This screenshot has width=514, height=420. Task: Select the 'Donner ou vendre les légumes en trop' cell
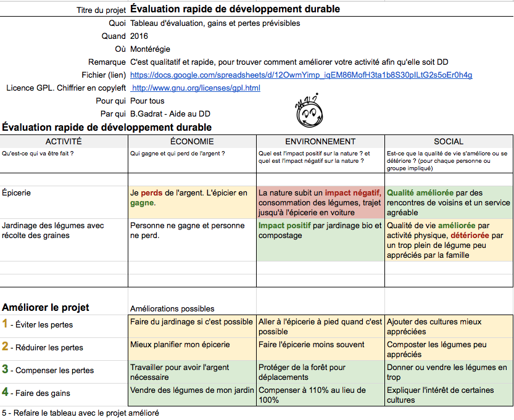pyautogui.click(x=449, y=372)
